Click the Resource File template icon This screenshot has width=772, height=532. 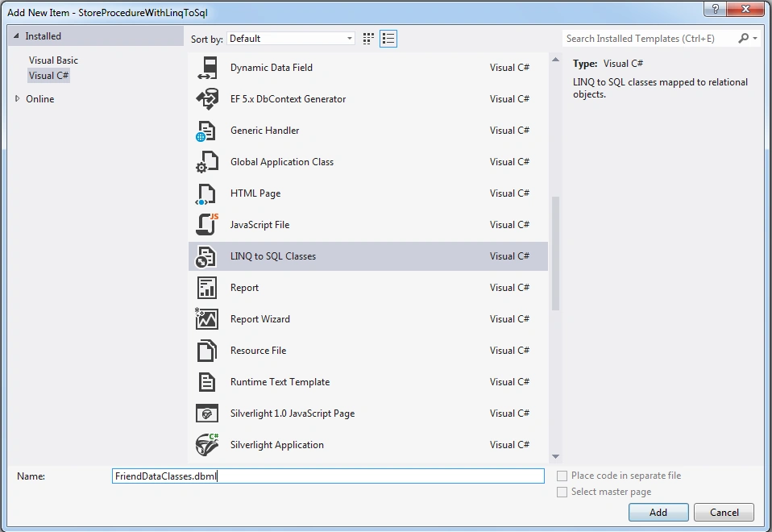(x=207, y=351)
